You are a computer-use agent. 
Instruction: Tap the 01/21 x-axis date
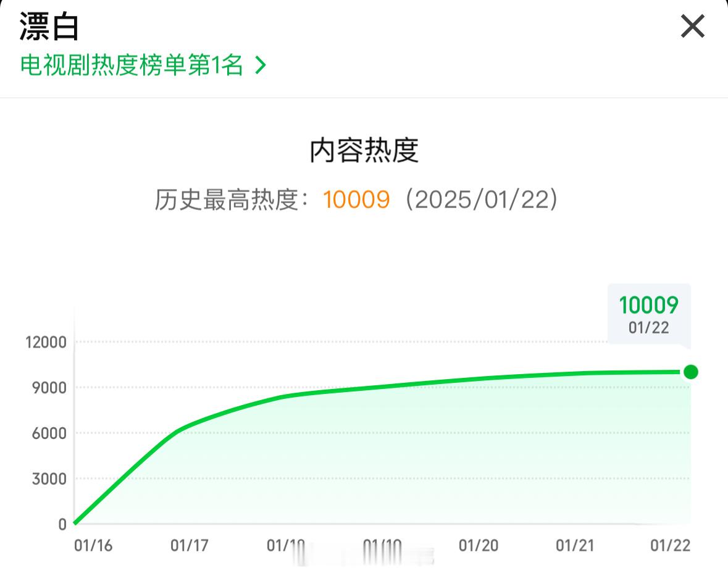coord(575,545)
